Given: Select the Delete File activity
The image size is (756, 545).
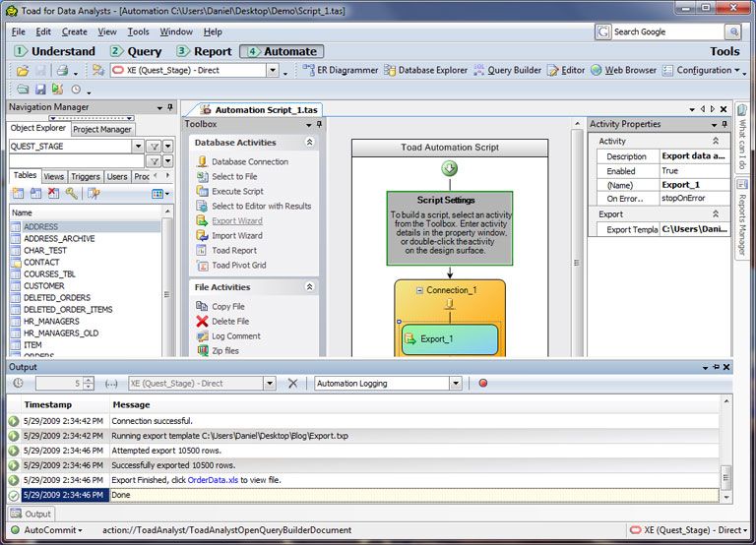Looking at the screenshot, I should coord(222,322).
